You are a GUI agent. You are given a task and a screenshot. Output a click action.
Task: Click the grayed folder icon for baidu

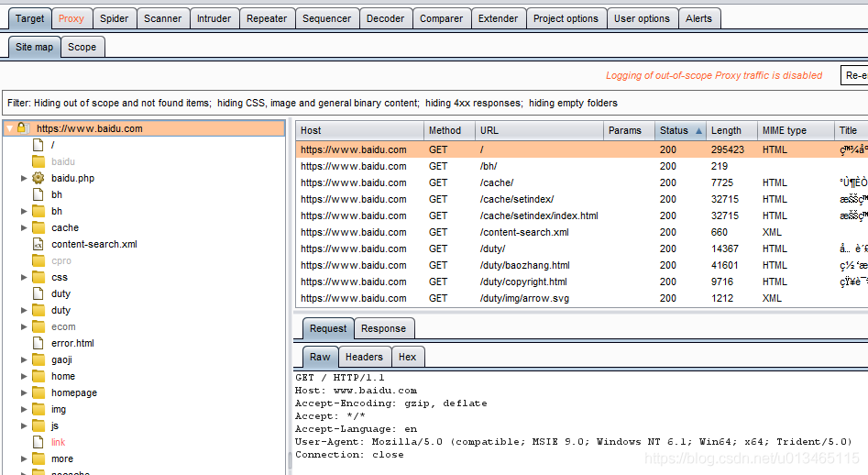(38, 161)
